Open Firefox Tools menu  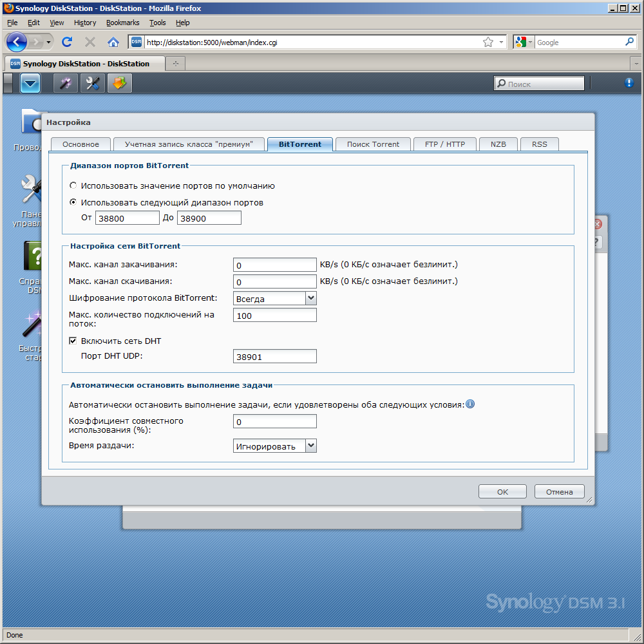(158, 23)
